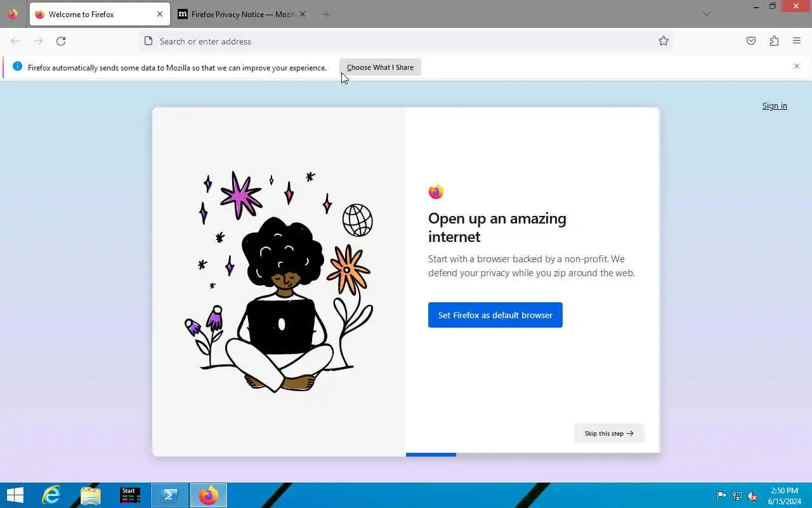The height and width of the screenshot is (508, 812).
Task: Open the Extensions puzzle icon
Action: tap(774, 41)
